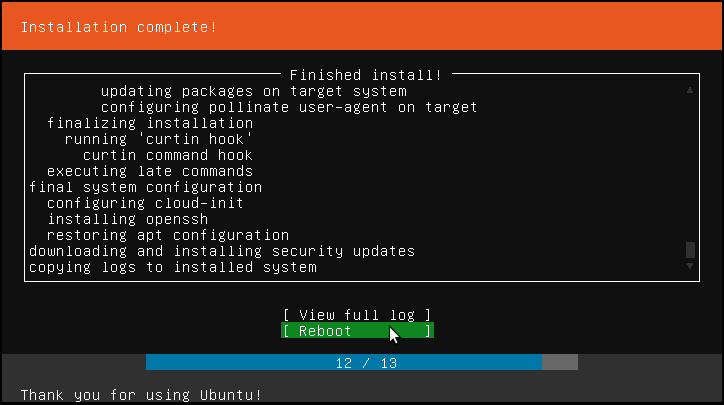Select 'finalizing installation' log line

pos(150,123)
